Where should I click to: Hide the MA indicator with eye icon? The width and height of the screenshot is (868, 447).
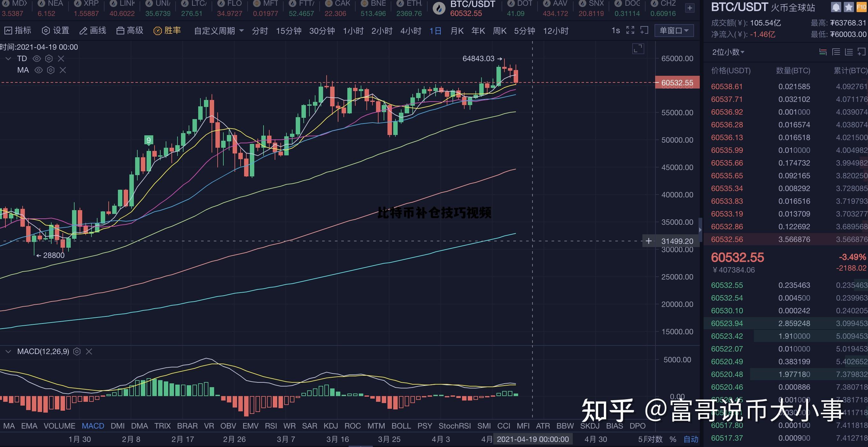39,70
